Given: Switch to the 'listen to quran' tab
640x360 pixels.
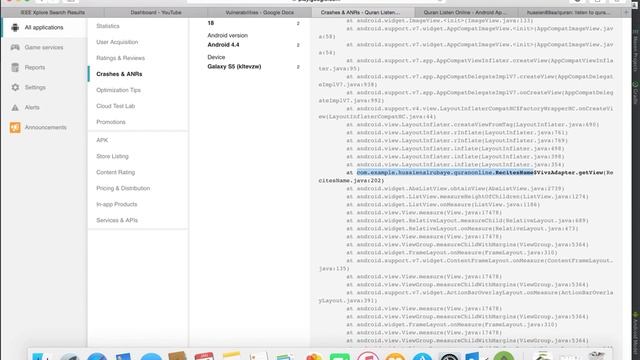Looking at the screenshot, I should (x=569, y=13).
